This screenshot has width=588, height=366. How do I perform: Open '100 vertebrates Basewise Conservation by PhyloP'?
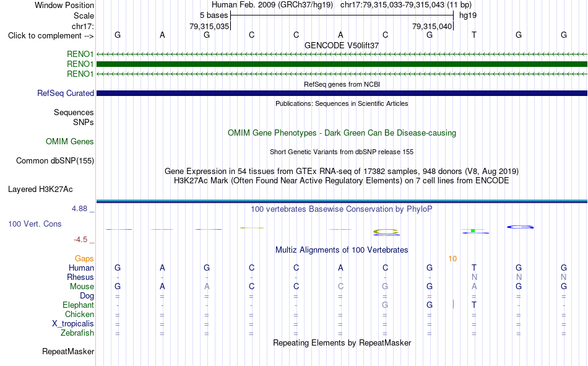pos(342,209)
